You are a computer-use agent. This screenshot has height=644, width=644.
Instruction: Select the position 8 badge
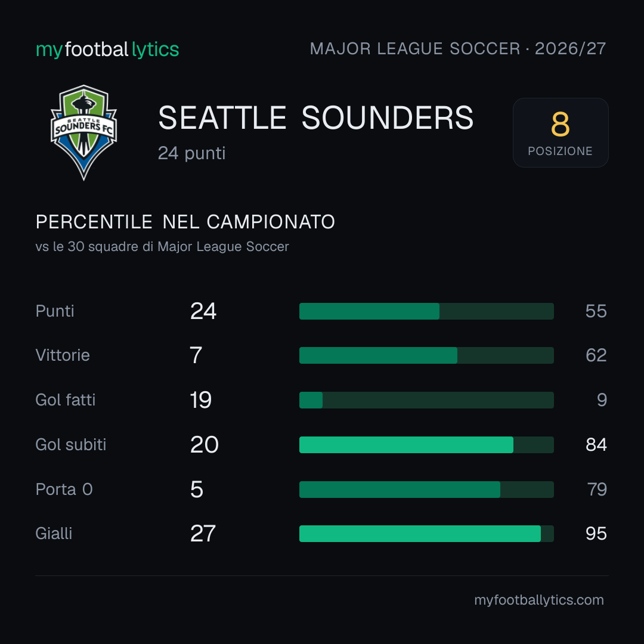[560, 132]
